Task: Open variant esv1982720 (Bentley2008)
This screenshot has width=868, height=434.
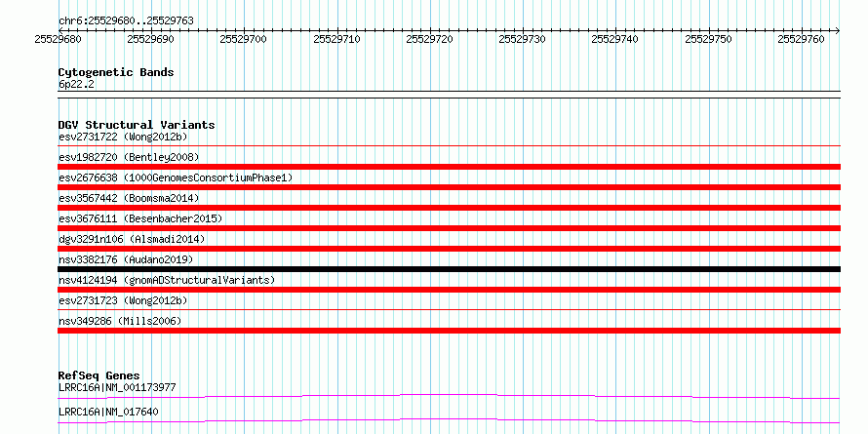Action: point(129,157)
